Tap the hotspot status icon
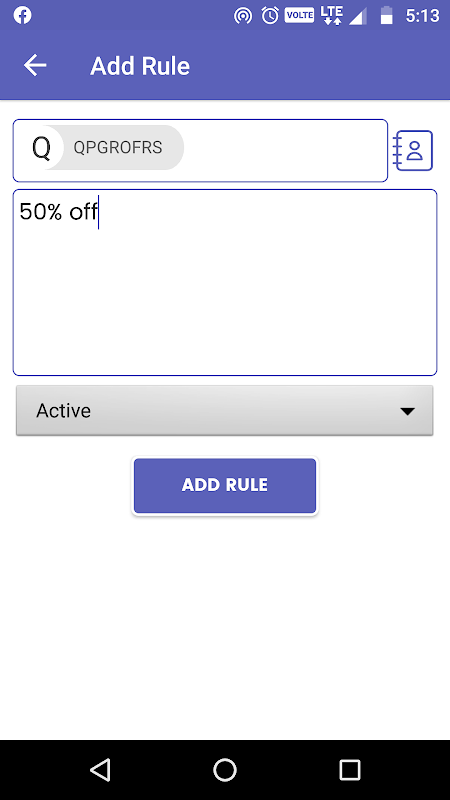The image size is (450, 800). (243, 16)
